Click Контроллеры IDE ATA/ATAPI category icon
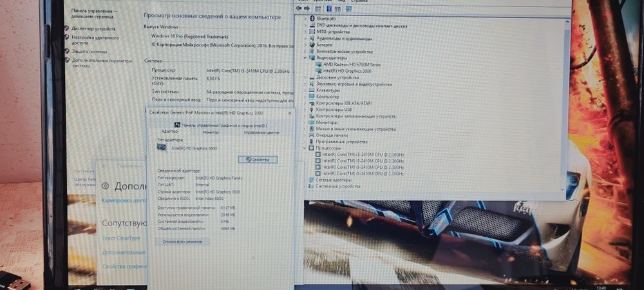Screen dimensions: 644x290 pyautogui.click(x=312, y=103)
